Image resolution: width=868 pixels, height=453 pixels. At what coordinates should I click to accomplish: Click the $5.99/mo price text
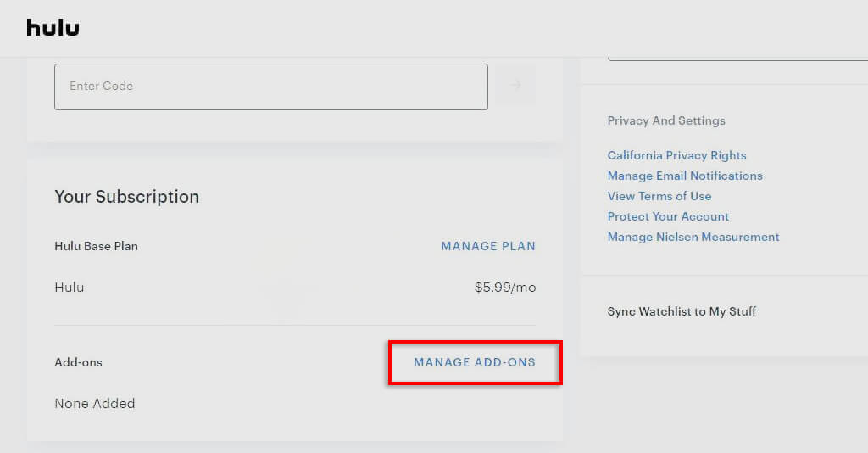505,288
